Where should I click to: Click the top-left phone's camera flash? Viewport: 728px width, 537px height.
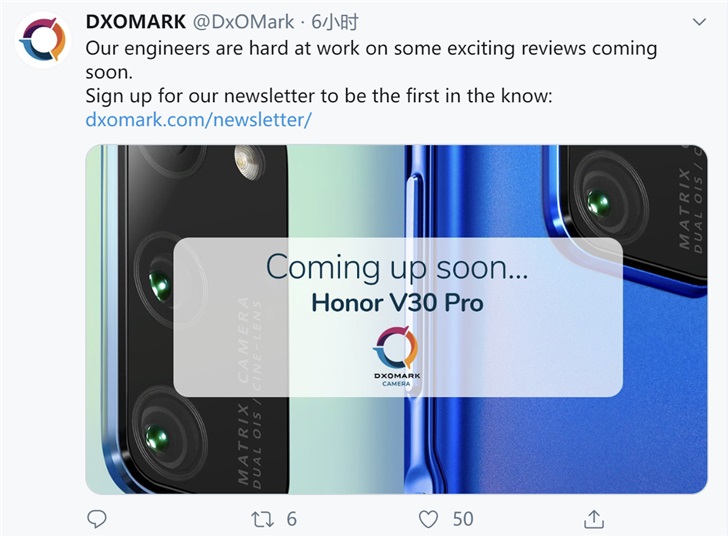(x=245, y=160)
